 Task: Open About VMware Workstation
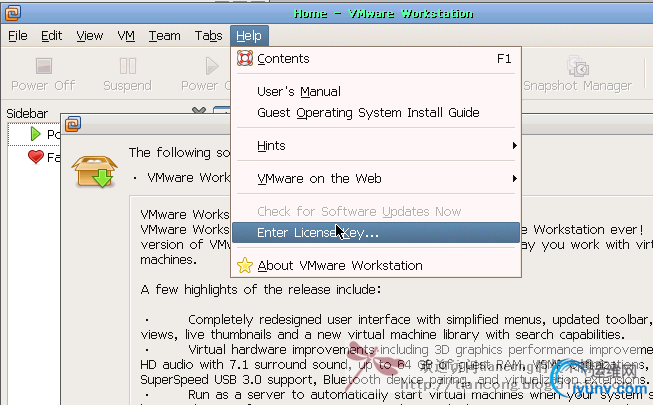(x=376, y=265)
